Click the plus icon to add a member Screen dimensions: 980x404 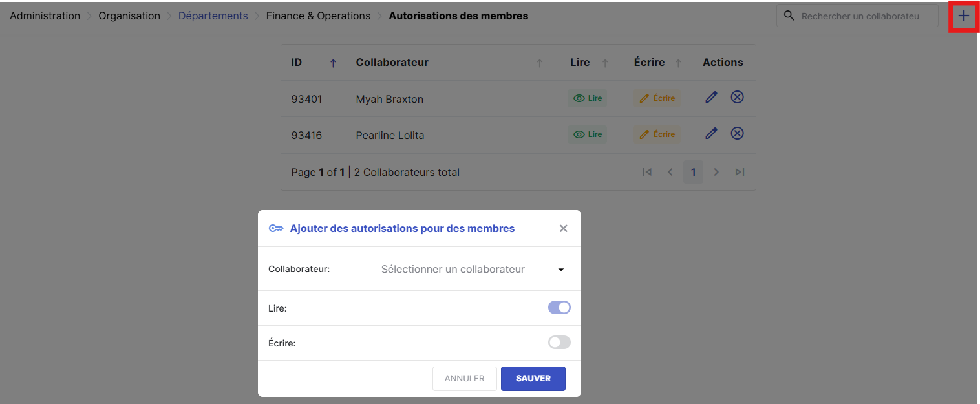pyautogui.click(x=963, y=16)
